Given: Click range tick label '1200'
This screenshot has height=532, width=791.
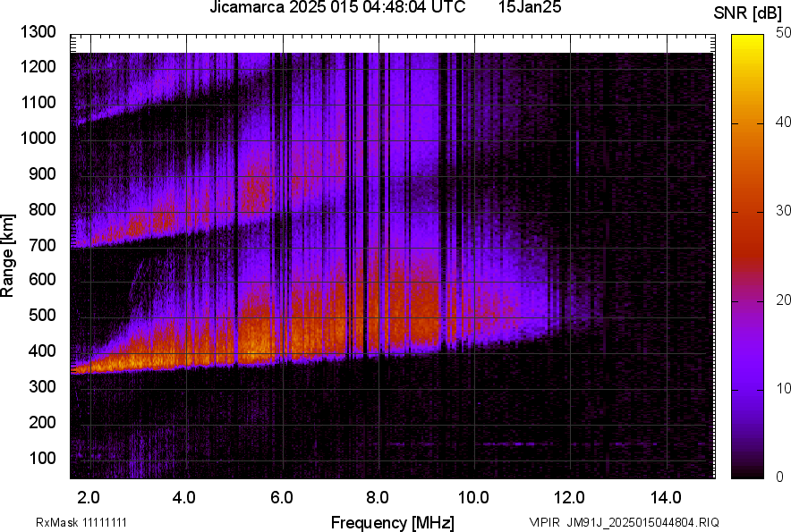Looking at the screenshot, I should pyautogui.click(x=38, y=66).
